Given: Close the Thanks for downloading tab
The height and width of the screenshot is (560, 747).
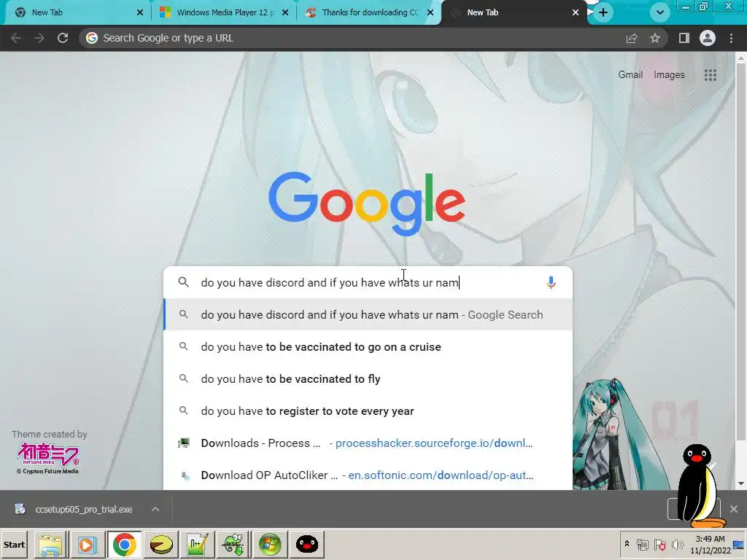Looking at the screenshot, I should [x=430, y=12].
